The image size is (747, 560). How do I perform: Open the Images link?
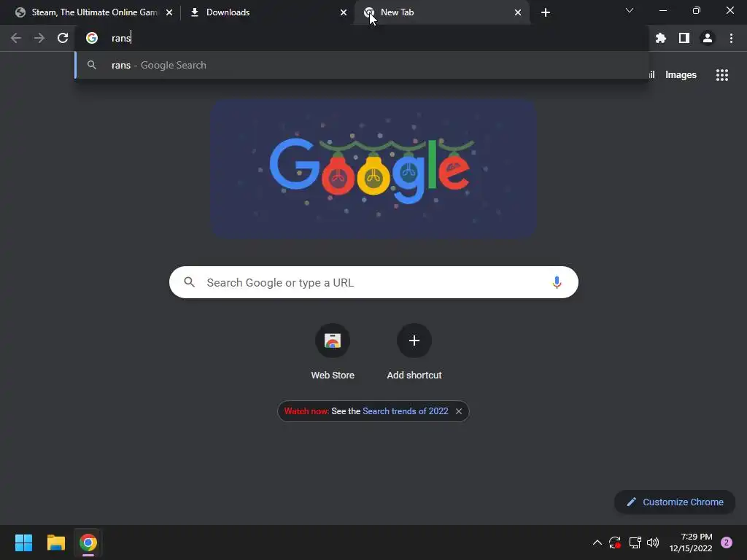681,75
